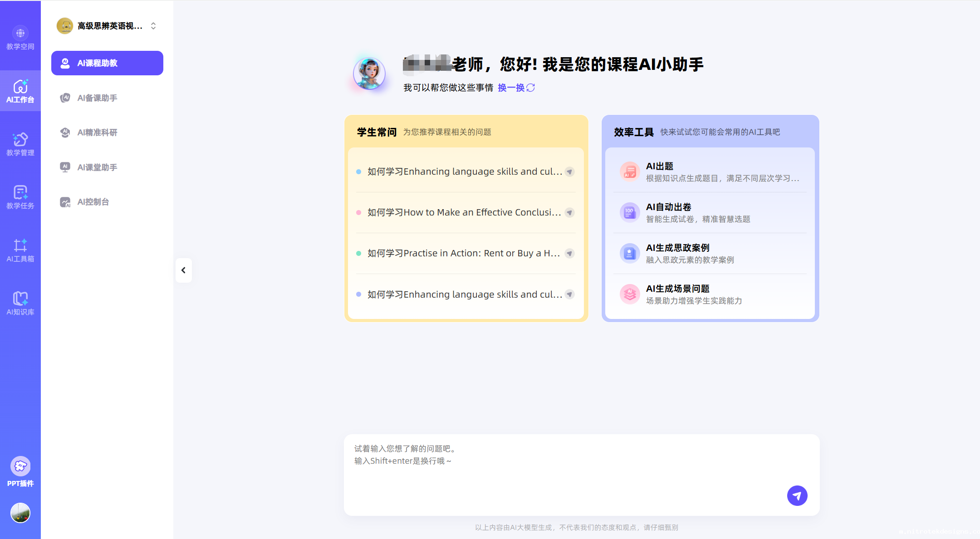Send the How to Make an Effective Conclusion question

click(569, 213)
